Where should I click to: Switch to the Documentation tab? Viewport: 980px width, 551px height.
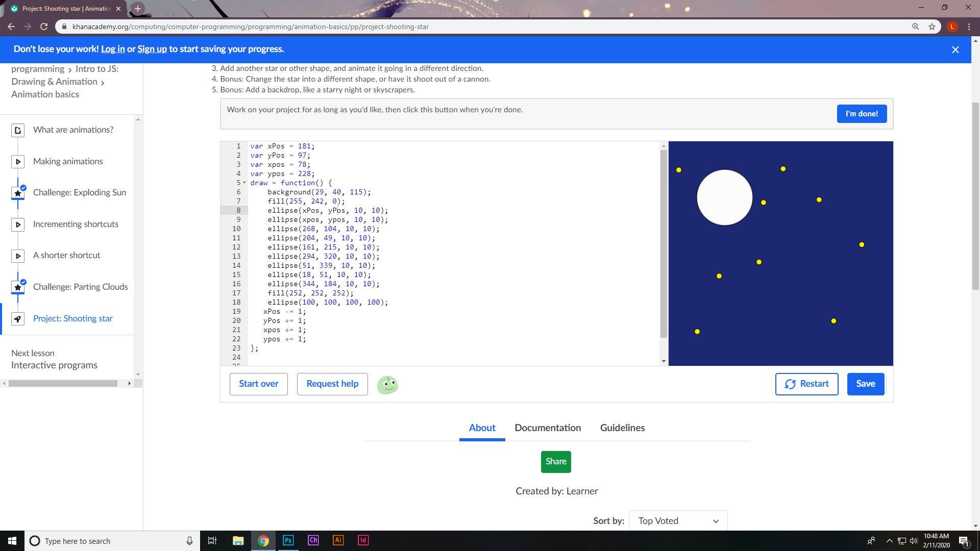pyautogui.click(x=547, y=428)
